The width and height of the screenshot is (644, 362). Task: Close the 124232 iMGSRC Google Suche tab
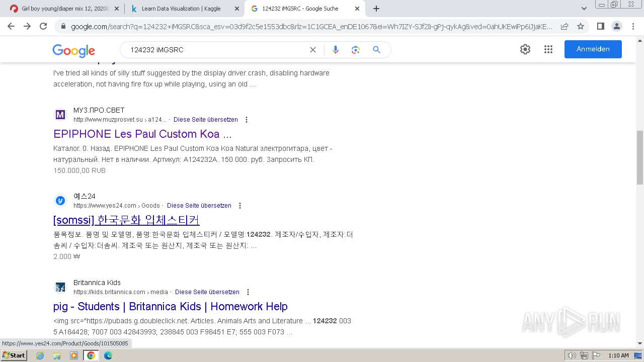(357, 9)
